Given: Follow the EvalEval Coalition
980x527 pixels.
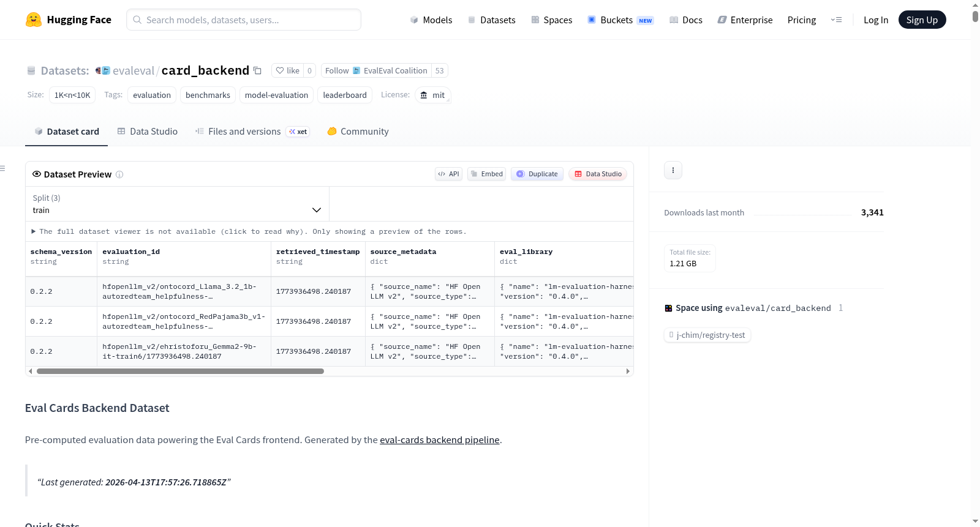Looking at the screenshot, I should (376, 70).
